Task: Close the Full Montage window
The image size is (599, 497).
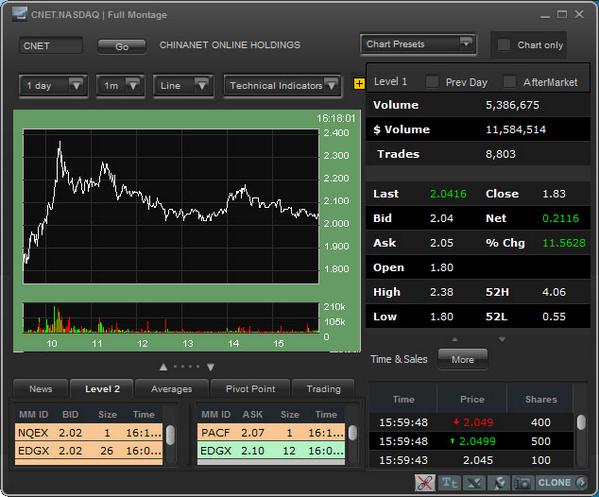Action: (x=579, y=15)
